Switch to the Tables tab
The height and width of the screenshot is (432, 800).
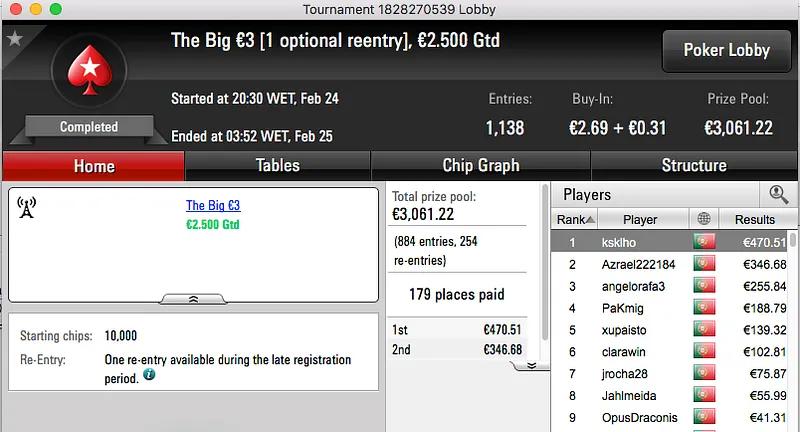pyautogui.click(x=277, y=166)
